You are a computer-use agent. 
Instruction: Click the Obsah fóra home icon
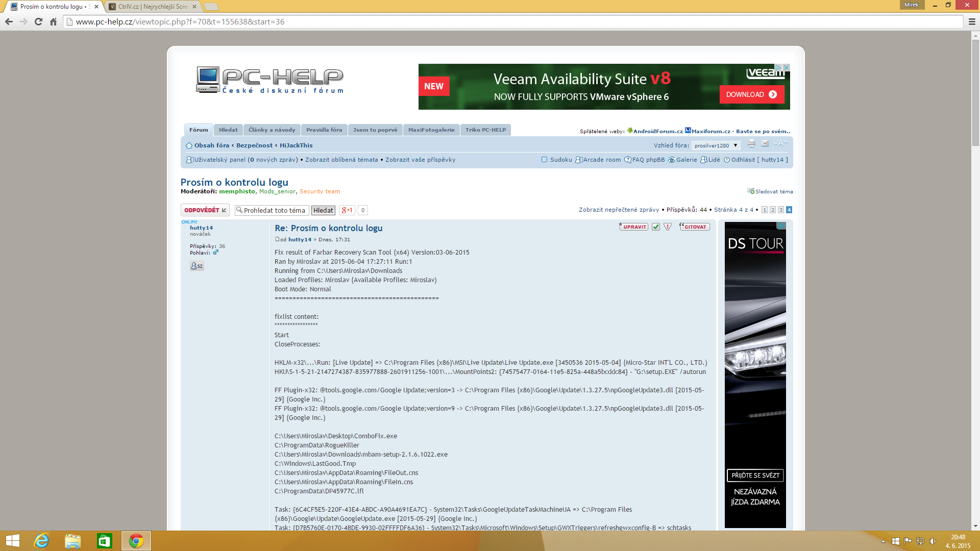189,145
